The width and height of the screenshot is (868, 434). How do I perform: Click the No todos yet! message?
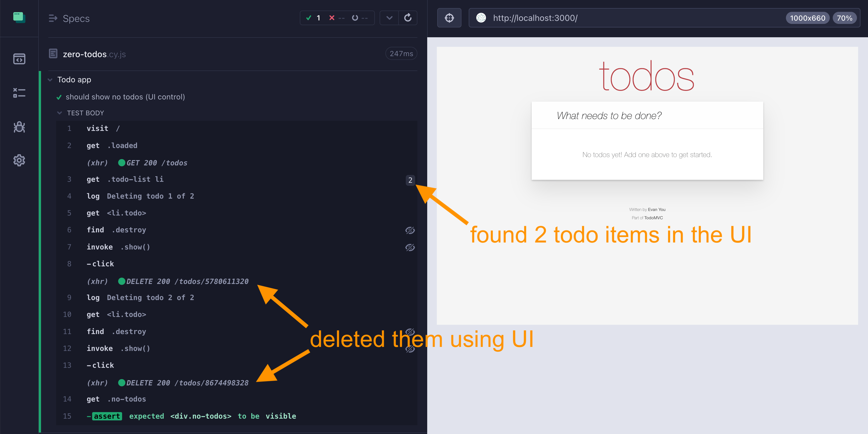pyautogui.click(x=647, y=155)
